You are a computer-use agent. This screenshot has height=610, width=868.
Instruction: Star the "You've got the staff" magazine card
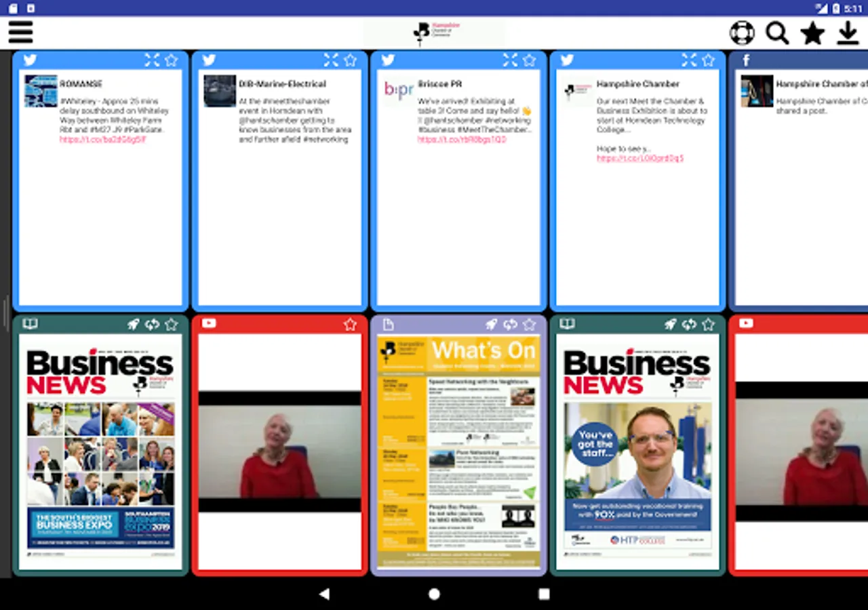pyautogui.click(x=708, y=324)
